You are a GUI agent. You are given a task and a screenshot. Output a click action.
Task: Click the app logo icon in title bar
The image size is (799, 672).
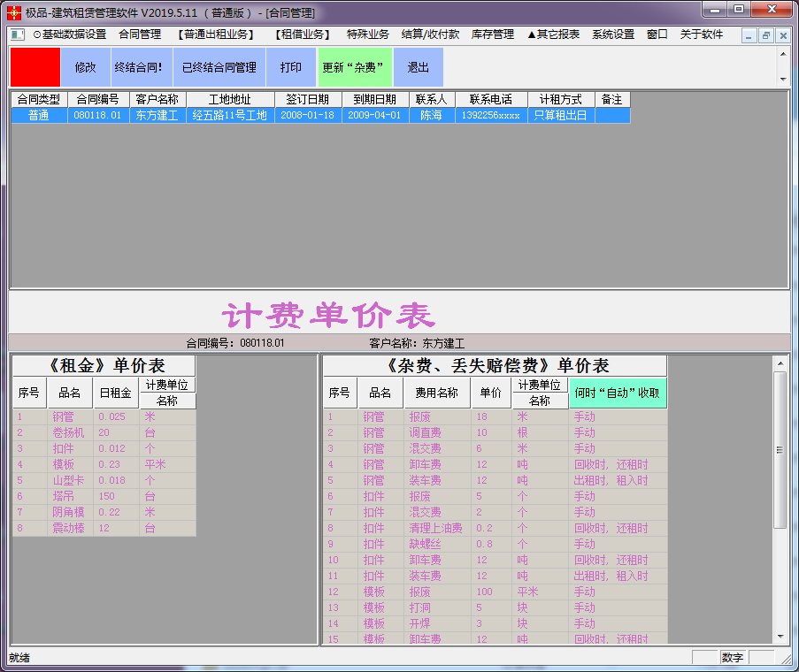tap(14, 12)
